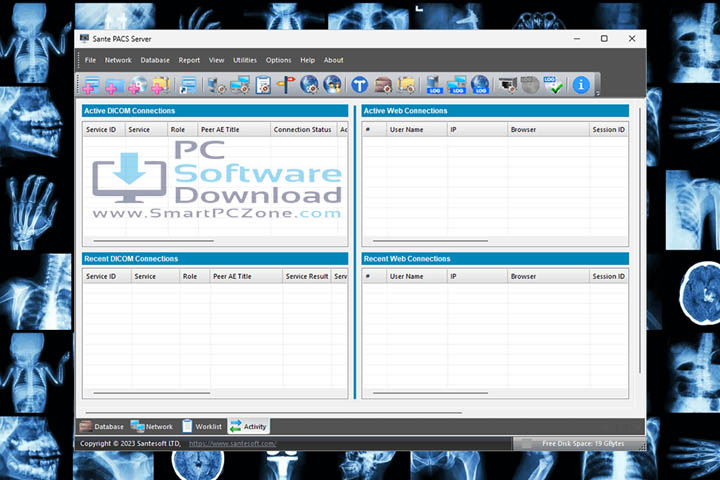The width and height of the screenshot is (720, 480).
Task: Open the globe with users icon
Action: pyautogui.click(x=332, y=85)
